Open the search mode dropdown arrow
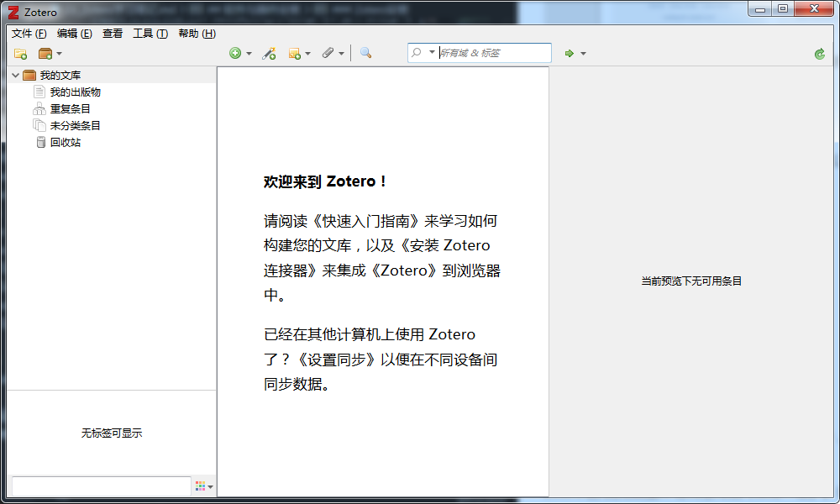 click(x=432, y=52)
